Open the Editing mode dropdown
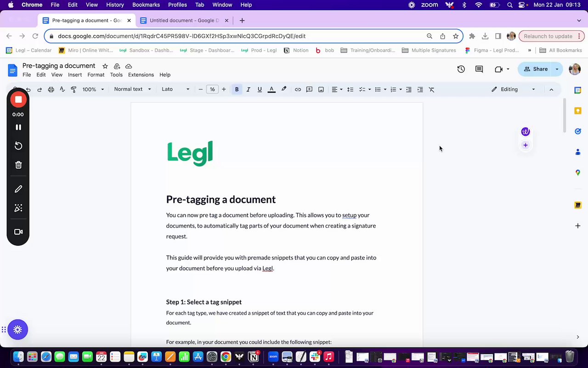The height and width of the screenshot is (368, 588). tap(513, 89)
